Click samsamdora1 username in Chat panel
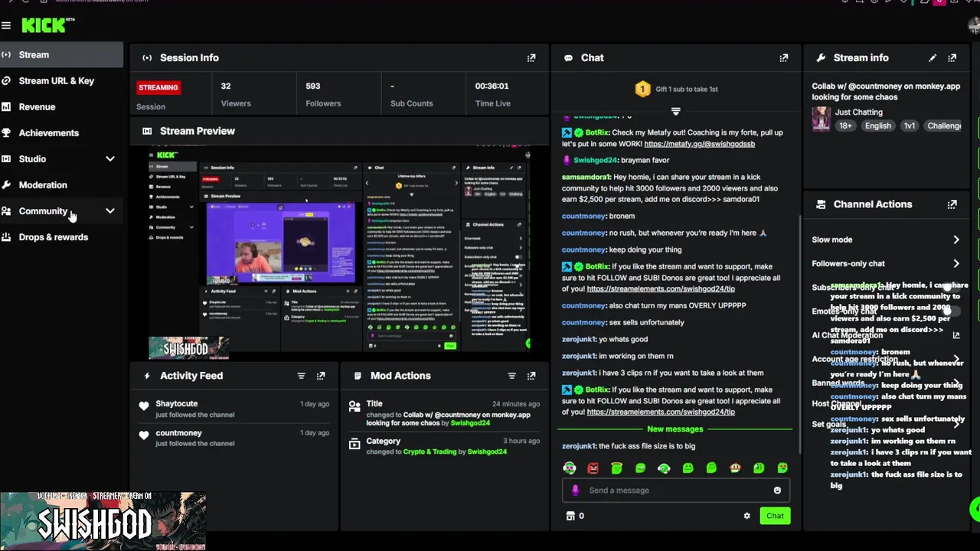Screen dimensions: 980x551 tap(586, 178)
